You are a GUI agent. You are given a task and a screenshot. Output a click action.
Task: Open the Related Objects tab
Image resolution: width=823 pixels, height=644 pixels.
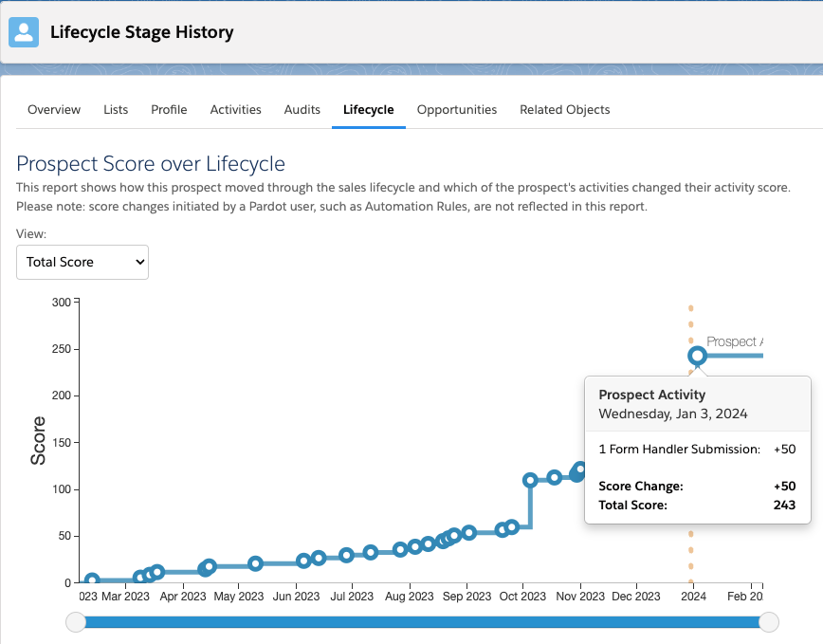tap(564, 110)
